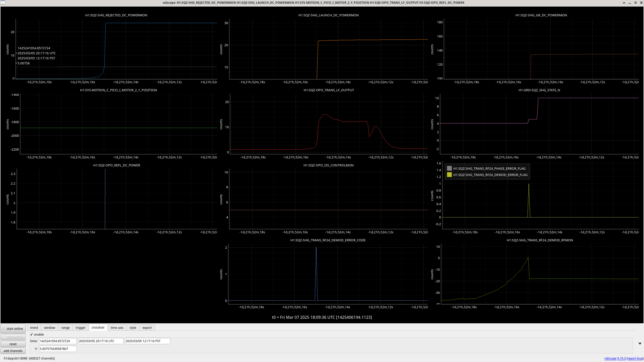Click the H1:SQZ-OPO_TRANS_LF_OUTPUT plot title

point(329,90)
